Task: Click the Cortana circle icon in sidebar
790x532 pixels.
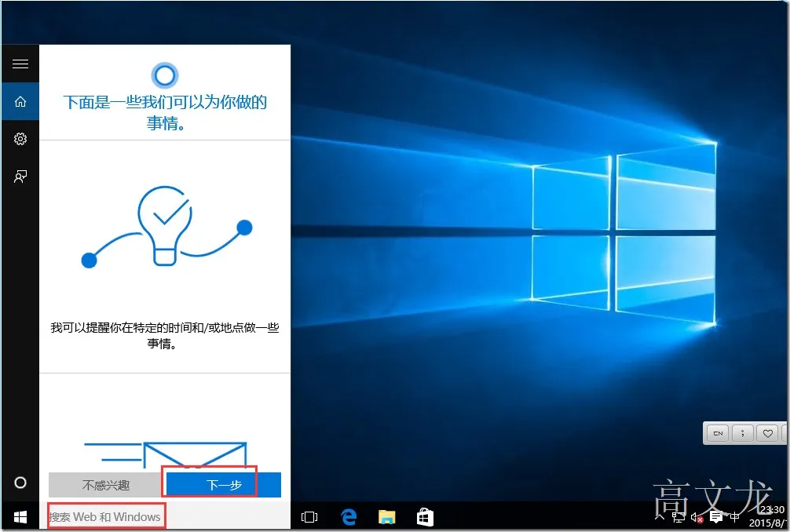Action: 20,483
